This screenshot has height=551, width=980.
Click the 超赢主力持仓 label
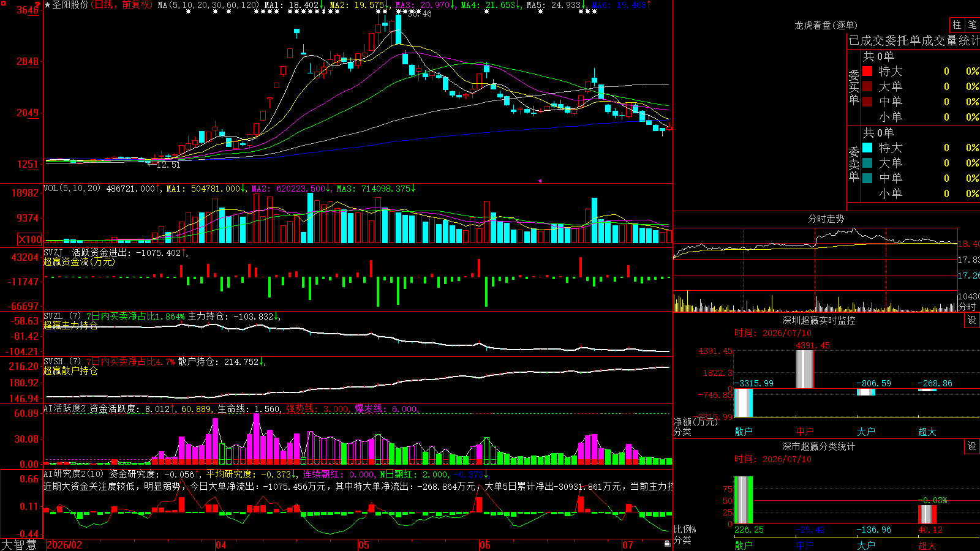coord(70,325)
